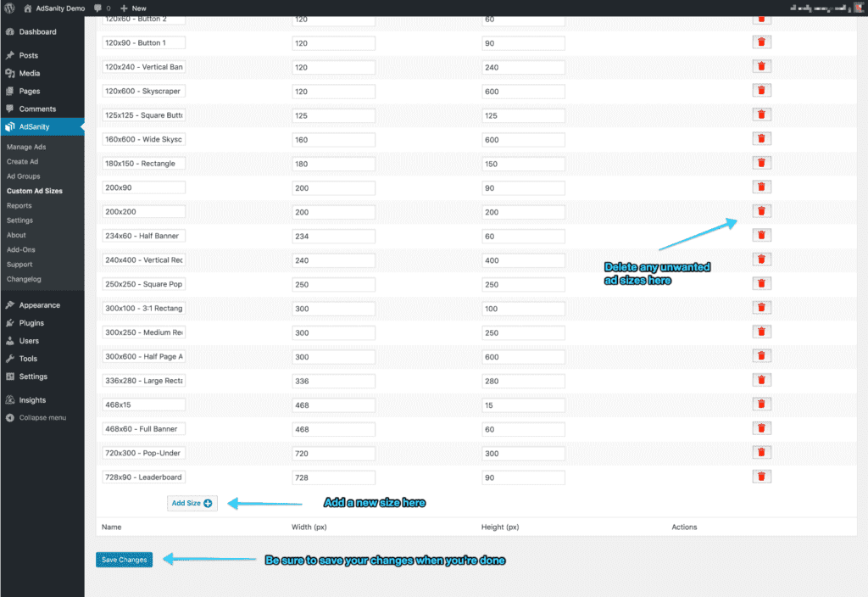Click the Add Size button
Screen dimensions: 868x597
(192, 502)
